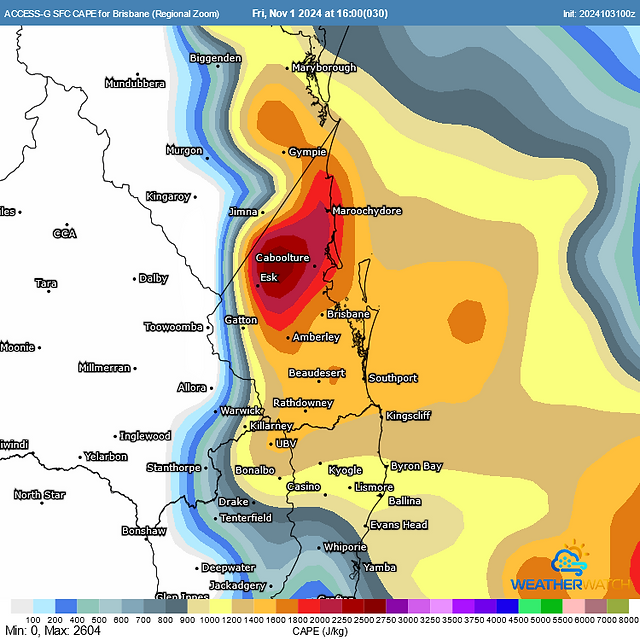This screenshot has width=640, height=640.
Task: Click the Rathdowney label
Action: (303, 403)
